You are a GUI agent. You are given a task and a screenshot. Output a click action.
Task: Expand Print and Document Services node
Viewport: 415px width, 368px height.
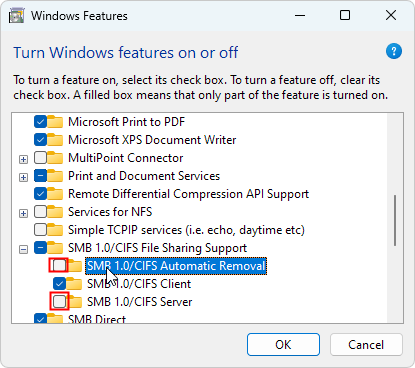point(23,178)
